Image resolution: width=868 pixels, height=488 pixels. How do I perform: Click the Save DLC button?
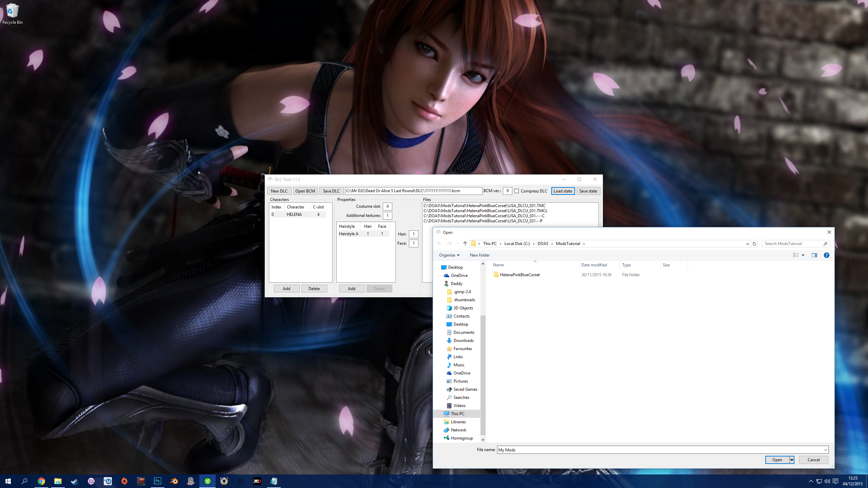click(331, 191)
